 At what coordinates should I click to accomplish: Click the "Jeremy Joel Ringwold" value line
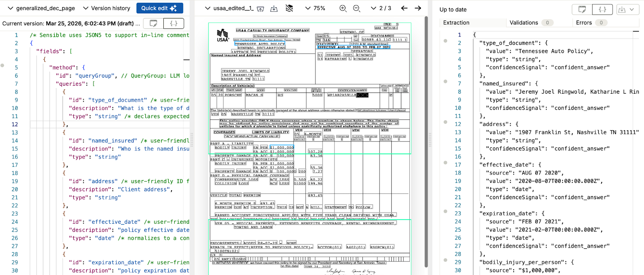[562, 92]
